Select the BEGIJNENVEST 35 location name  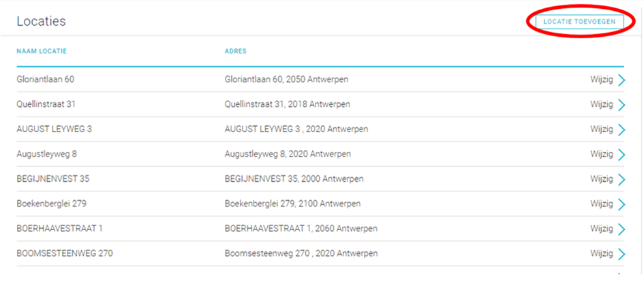click(53, 179)
